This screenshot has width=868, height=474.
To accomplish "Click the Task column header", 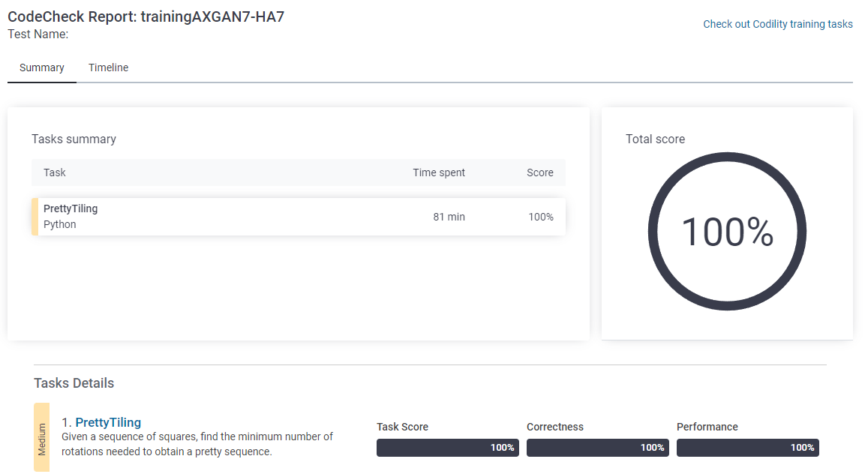I will 55,172.
